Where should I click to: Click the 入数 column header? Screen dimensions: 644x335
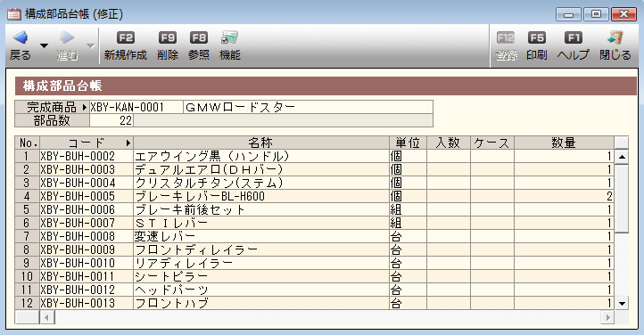coord(449,143)
